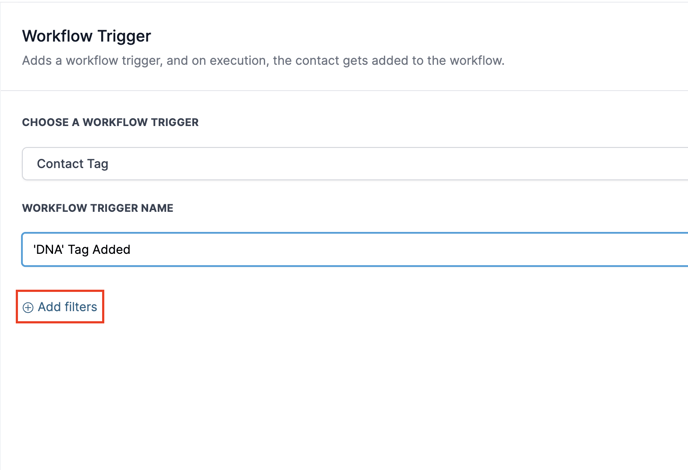Click empty space right of 'DNA' Tag Added text
688x470 pixels.
pos(400,250)
